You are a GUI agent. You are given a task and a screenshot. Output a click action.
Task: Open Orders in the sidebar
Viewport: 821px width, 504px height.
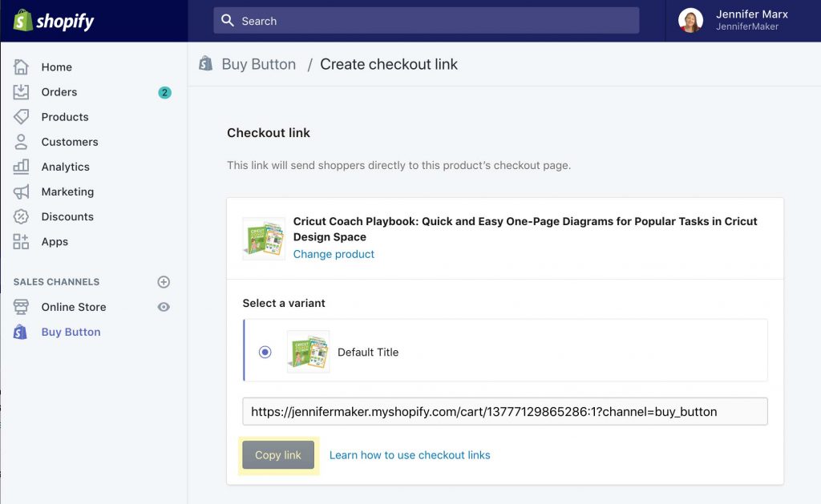59,92
